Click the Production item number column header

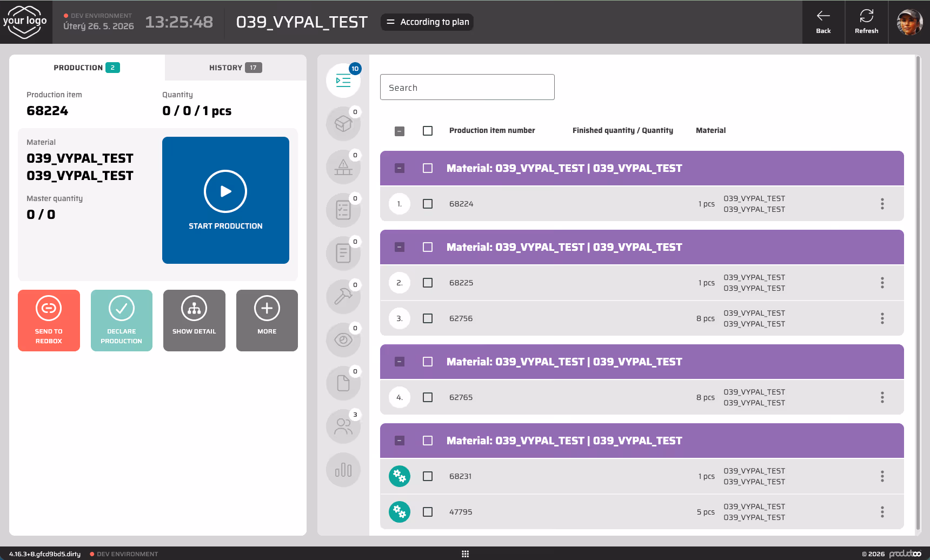492,130
